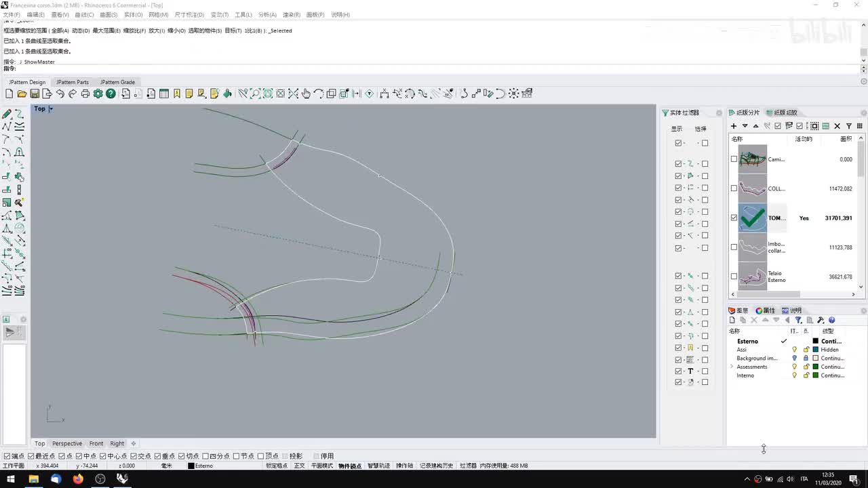Toggle 操作轴 gumball in status bar

point(404,466)
